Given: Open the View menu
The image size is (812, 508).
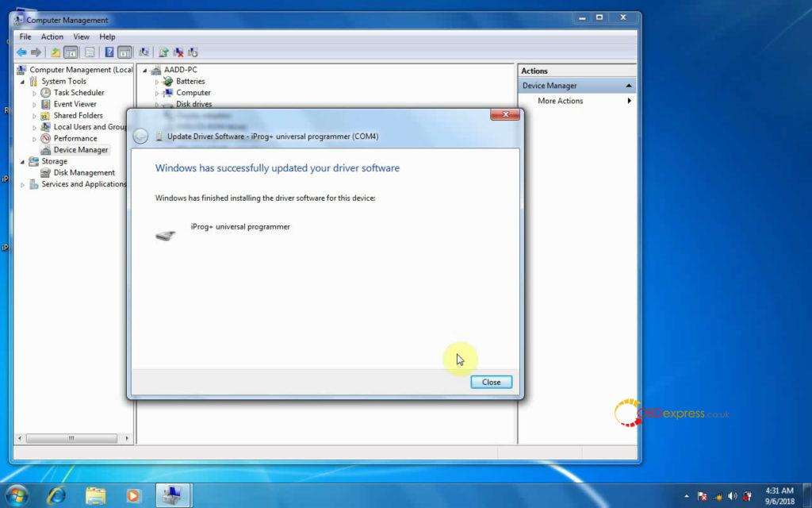Looking at the screenshot, I should click(x=81, y=37).
